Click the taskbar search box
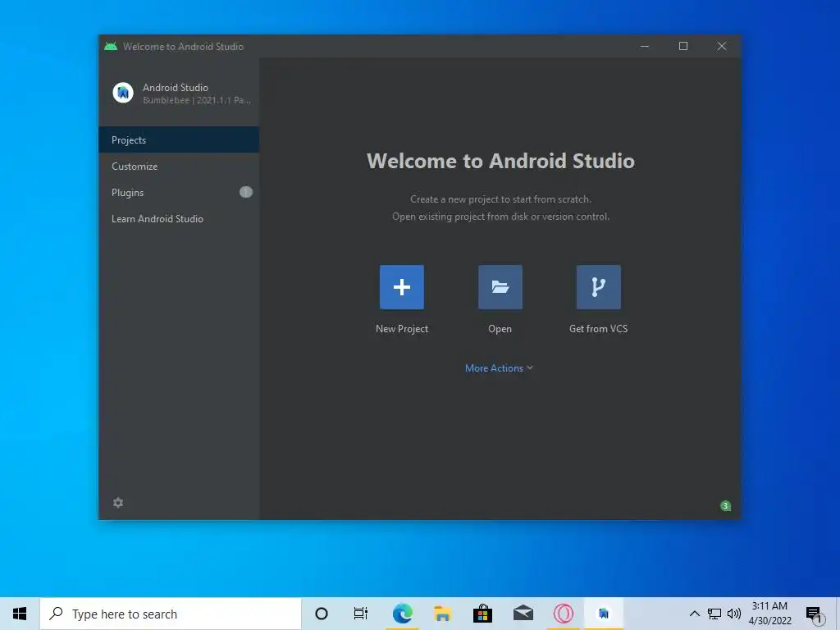The height and width of the screenshot is (630, 840). click(171, 614)
